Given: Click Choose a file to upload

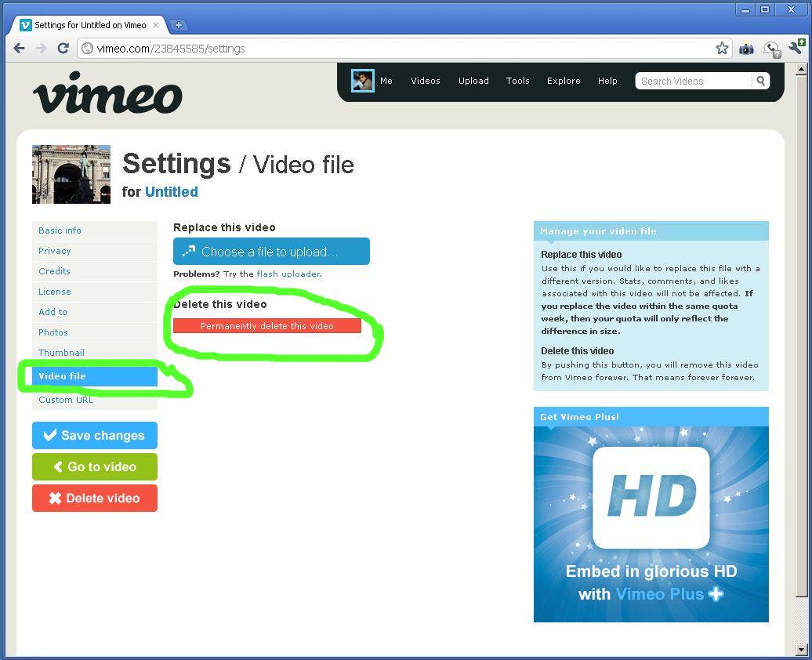Looking at the screenshot, I should [x=271, y=252].
